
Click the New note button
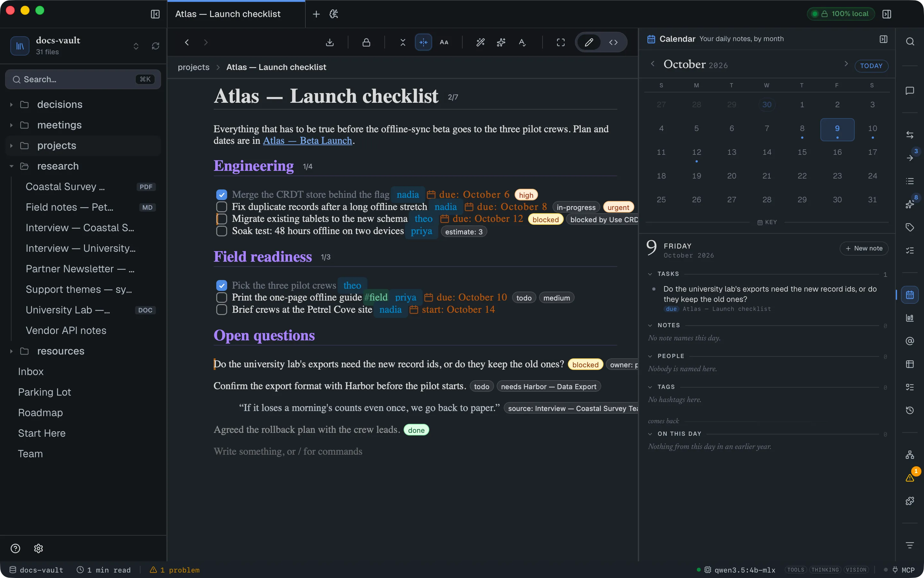(x=864, y=249)
